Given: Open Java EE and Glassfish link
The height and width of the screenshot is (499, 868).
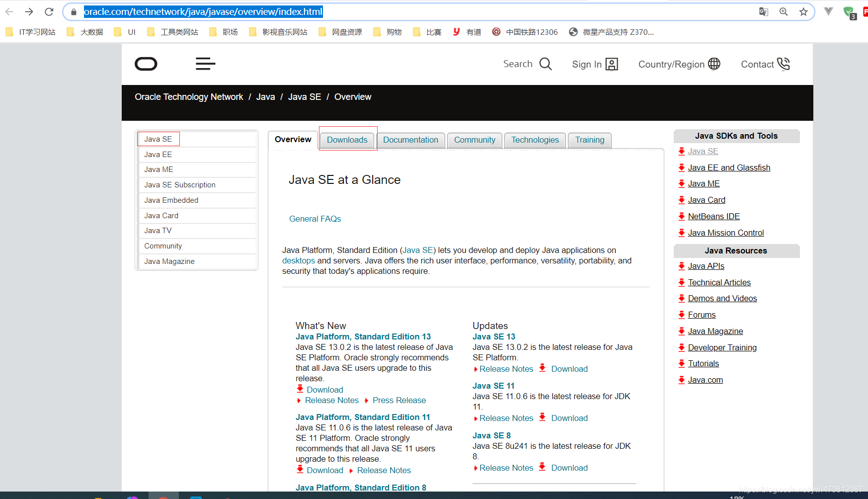Looking at the screenshot, I should point(729,167).
